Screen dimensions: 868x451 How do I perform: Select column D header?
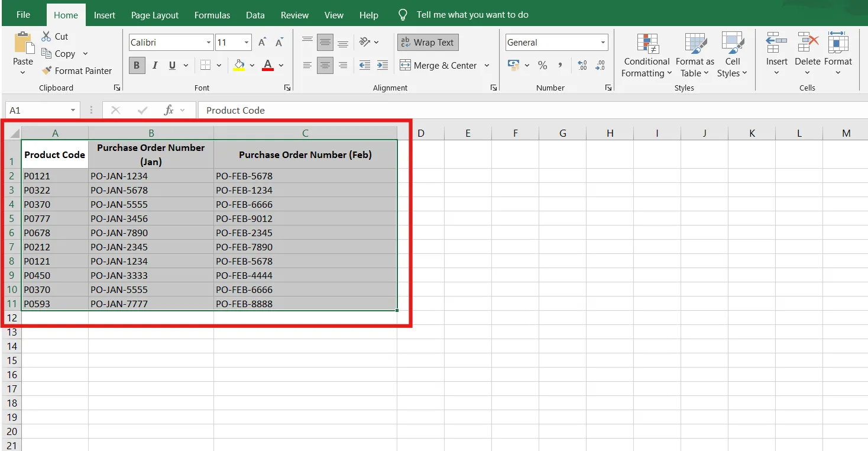(421, 133)
